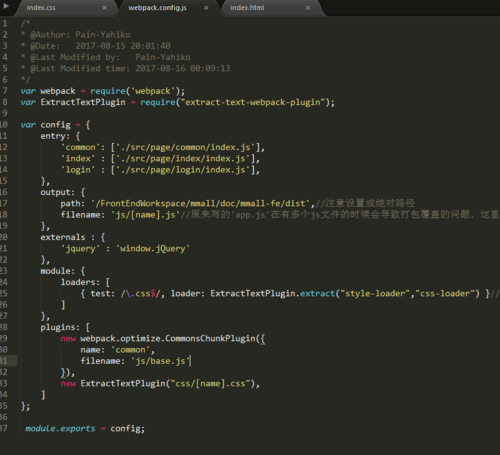Click the './src/page/login/index.js' path

click(x=183, y=170)
